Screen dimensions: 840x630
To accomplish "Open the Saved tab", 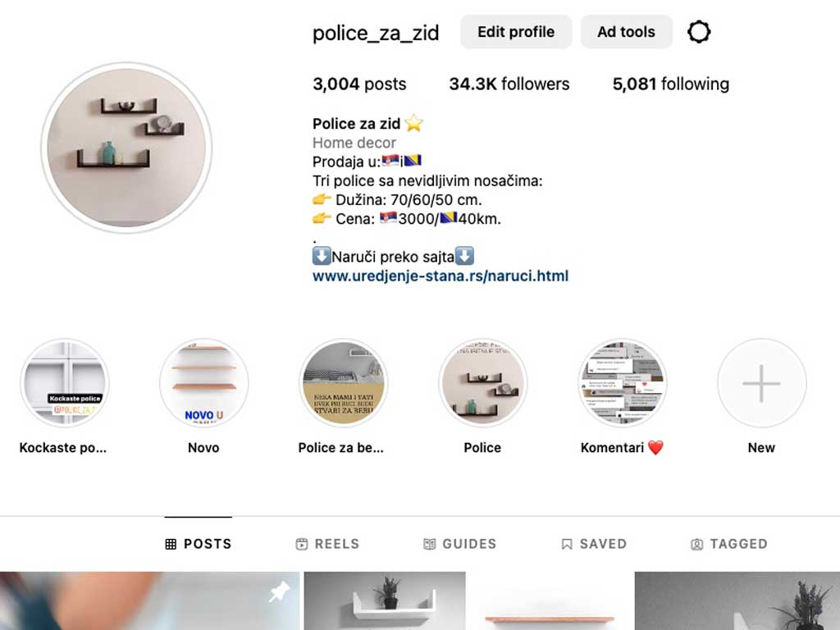I will 594,544.
